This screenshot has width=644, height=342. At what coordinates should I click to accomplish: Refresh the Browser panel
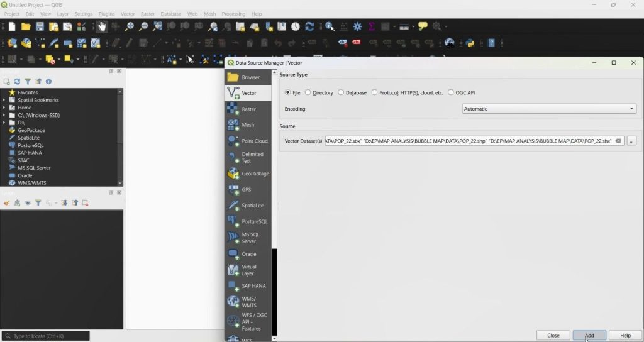coord(17,82)
